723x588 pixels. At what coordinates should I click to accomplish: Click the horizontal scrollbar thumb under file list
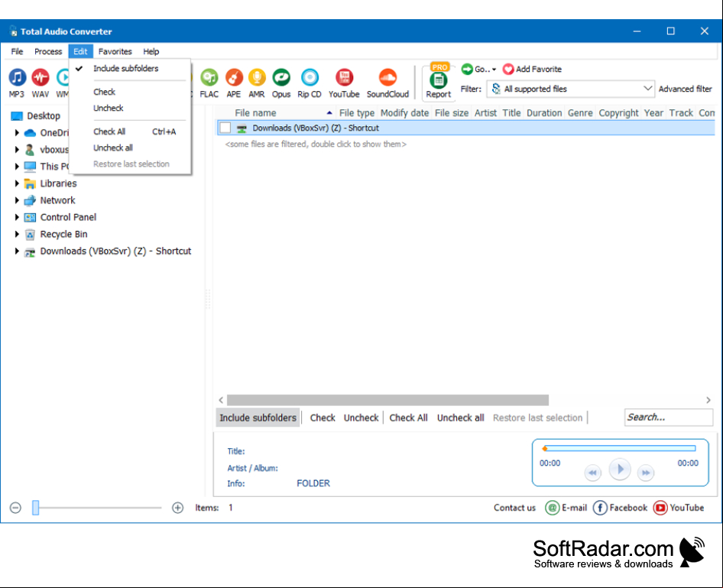[x=387, y=400]
